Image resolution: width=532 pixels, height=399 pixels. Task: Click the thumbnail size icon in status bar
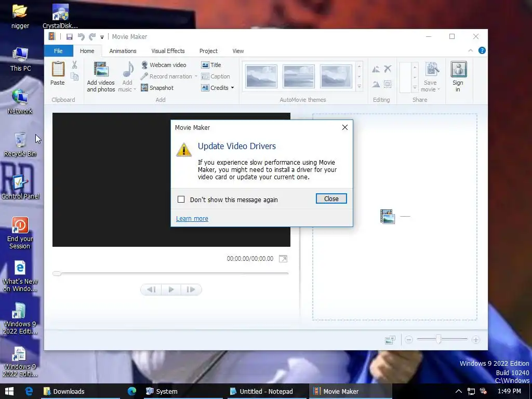(x=390, y=340)
